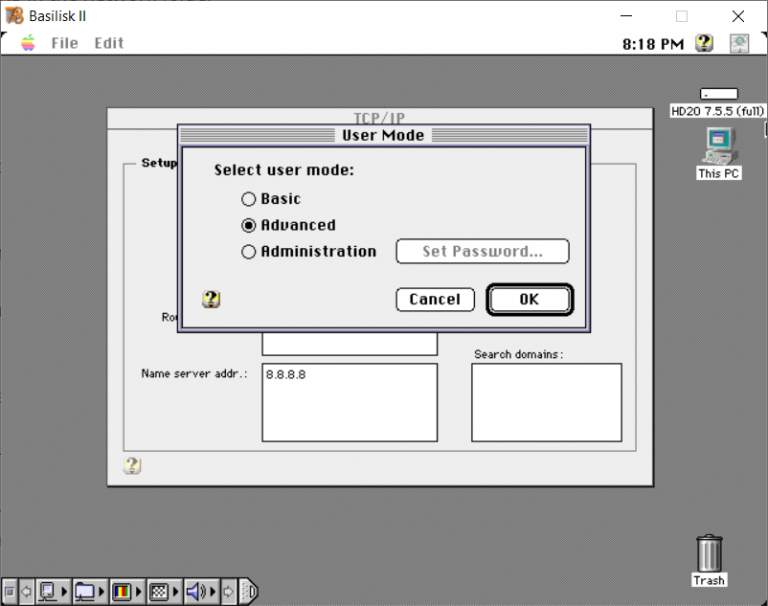Choose the Basic user mode
This screenshot has width=768, height=606.
[x=271, y=199]
